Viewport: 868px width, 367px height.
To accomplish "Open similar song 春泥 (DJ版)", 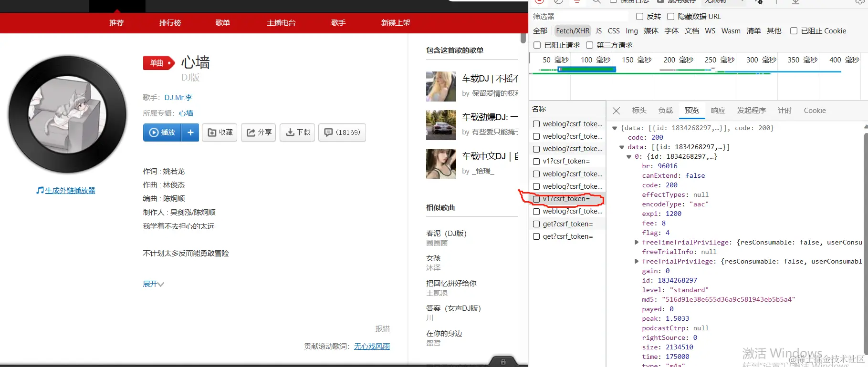I will click(446, 234).
